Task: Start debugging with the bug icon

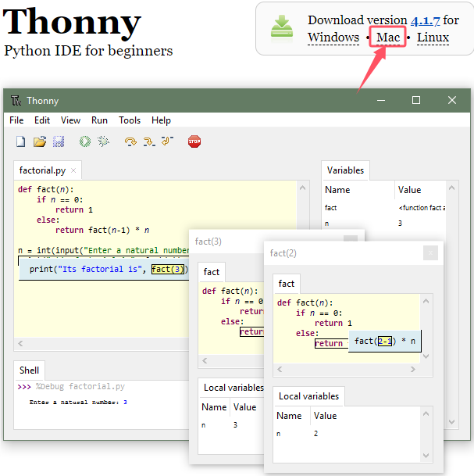Action: pyautogui.click(x=103, y=141)
